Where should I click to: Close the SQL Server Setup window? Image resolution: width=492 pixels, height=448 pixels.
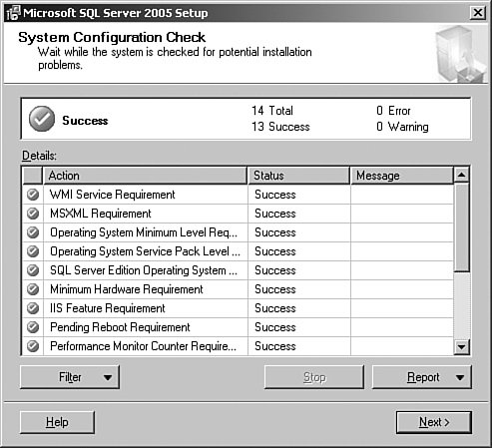pos(478,13)
